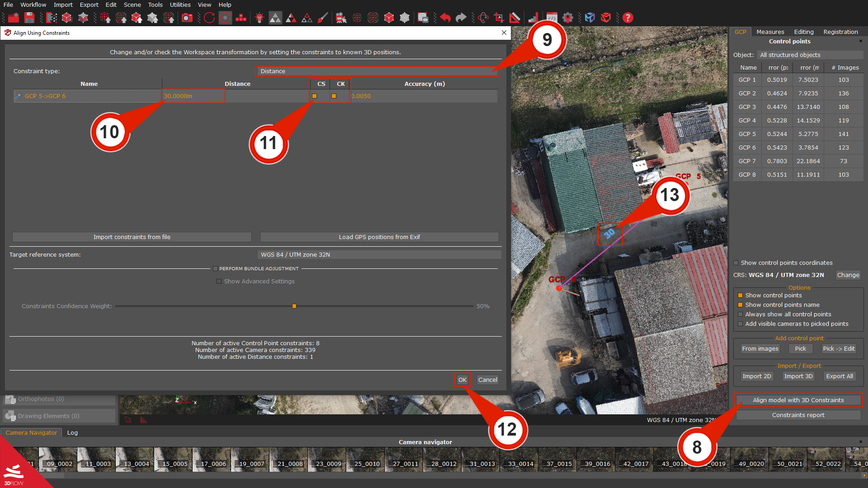Switch to the Measures tab
This screenshot has height=488, width=868.
click(x=770, y=32)
